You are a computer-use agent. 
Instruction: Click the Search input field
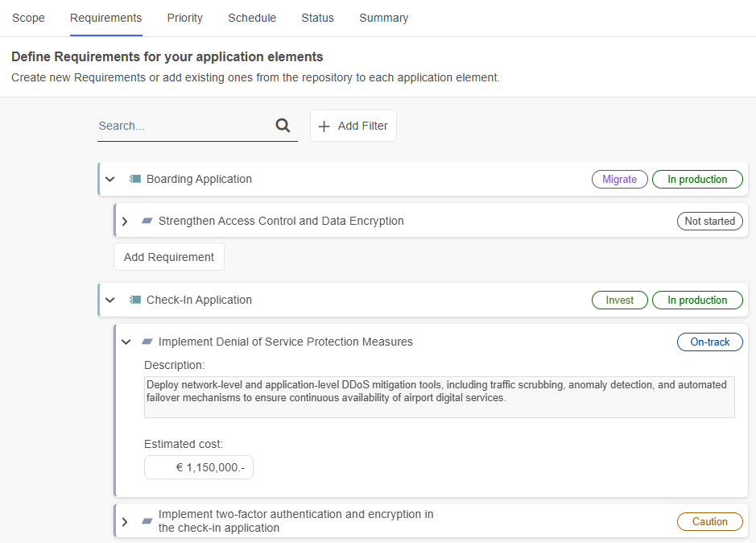pos(184,126)
